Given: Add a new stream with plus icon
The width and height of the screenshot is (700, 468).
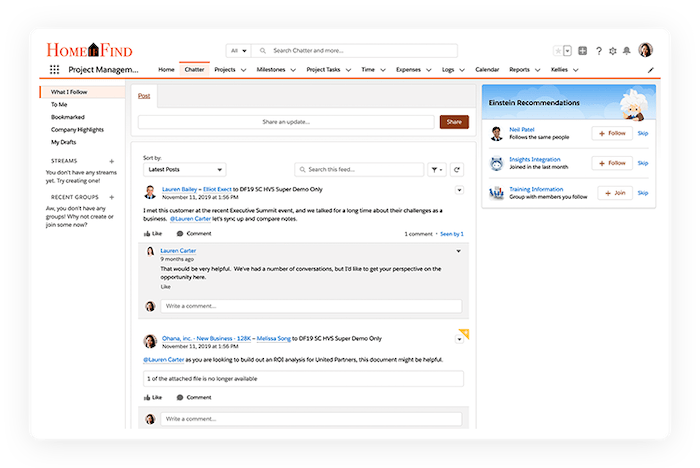Looking at the screenshot, I should tap(111, 160).
